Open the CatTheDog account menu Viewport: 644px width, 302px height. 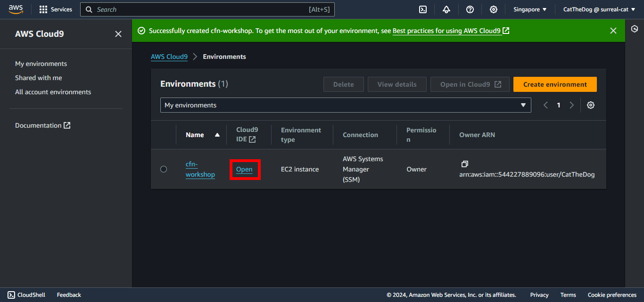click(598, 9)
